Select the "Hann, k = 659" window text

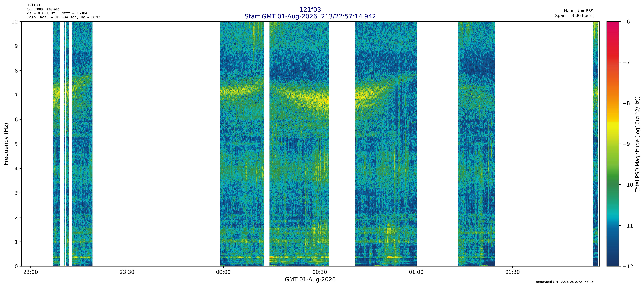(x=579, y=11)
